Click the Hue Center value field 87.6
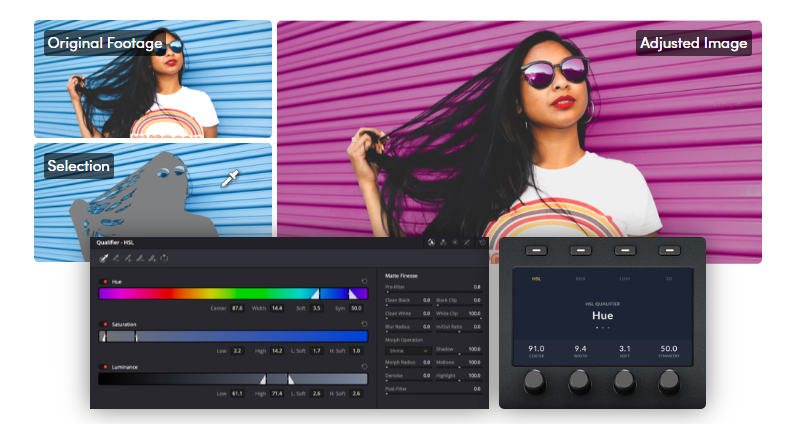Screen dimensions: 788x424 237,308
